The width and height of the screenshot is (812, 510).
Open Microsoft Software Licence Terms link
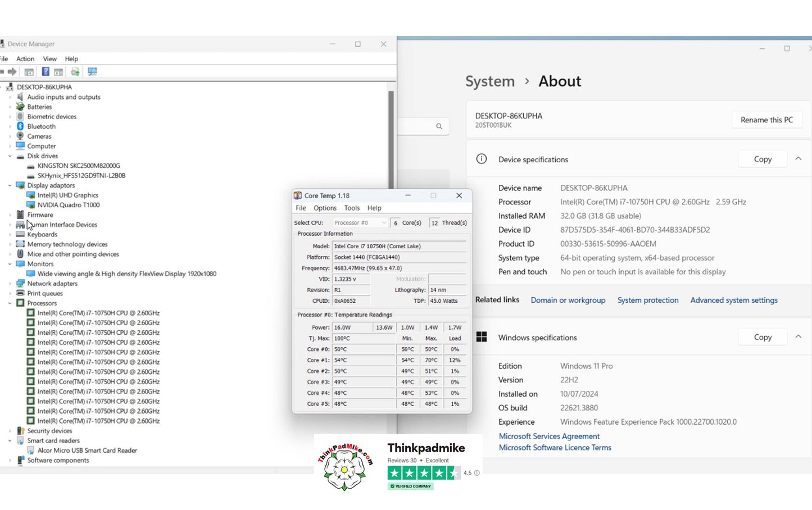pos(555,448)
